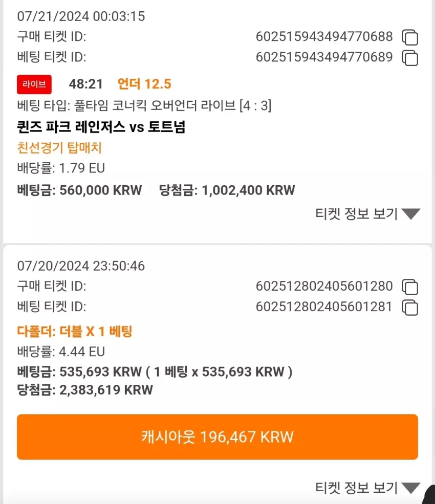The height and width of the screenshot is (504, 435).
Task: Tap the 48:21 live match timer
Action: click(x=85, y=84)
